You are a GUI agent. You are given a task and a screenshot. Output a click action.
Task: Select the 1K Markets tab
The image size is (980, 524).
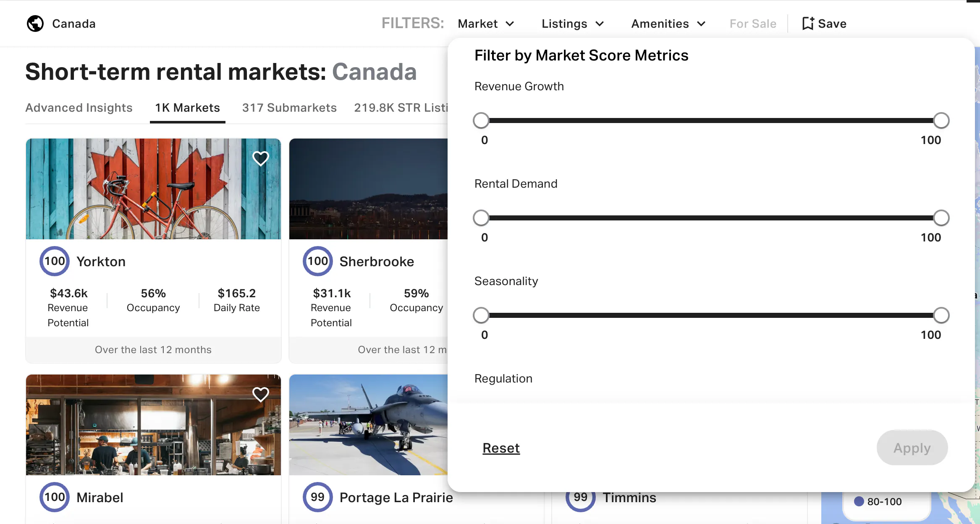point(187,108)
